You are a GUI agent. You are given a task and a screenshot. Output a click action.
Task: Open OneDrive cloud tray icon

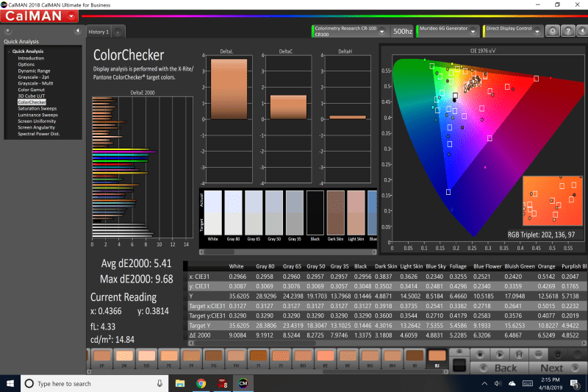[x=512, y=383]
